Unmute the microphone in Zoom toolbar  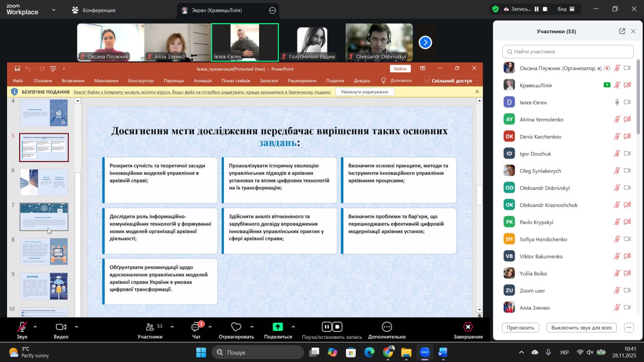[22, 327]
